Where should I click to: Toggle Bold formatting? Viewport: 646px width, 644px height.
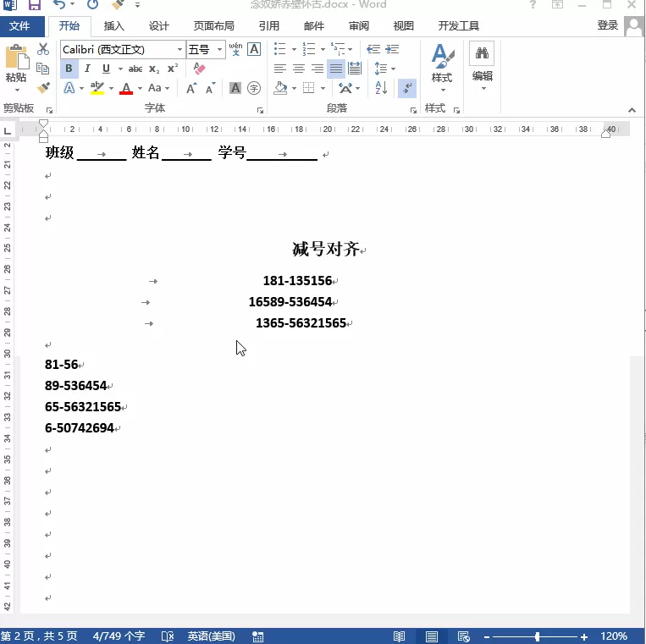click(x=69, y=69)
